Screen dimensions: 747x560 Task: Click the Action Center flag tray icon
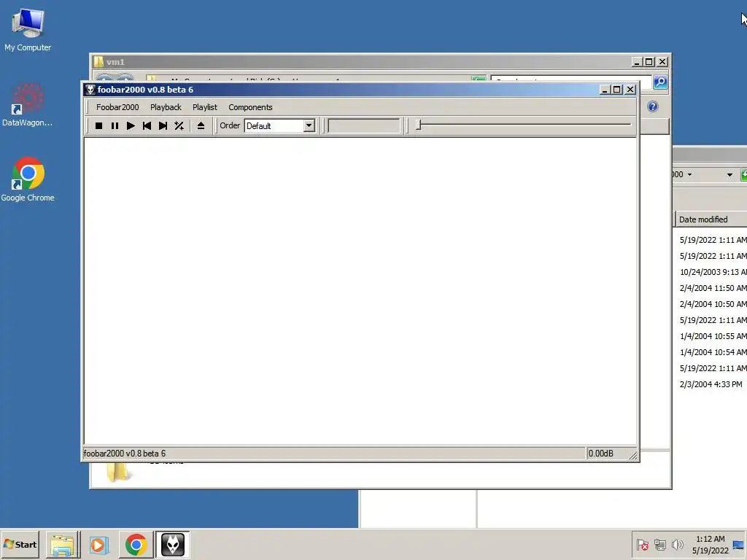(x=642, y=545)
